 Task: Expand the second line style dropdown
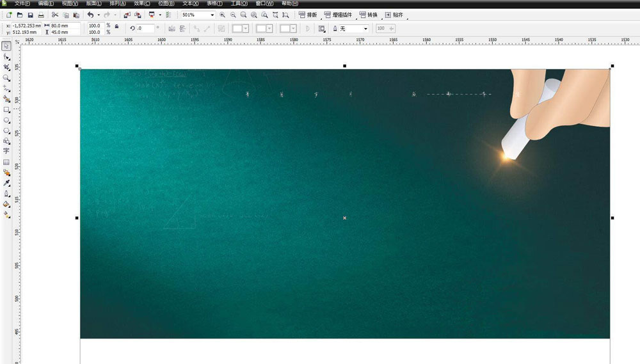(x=269, y=29)
